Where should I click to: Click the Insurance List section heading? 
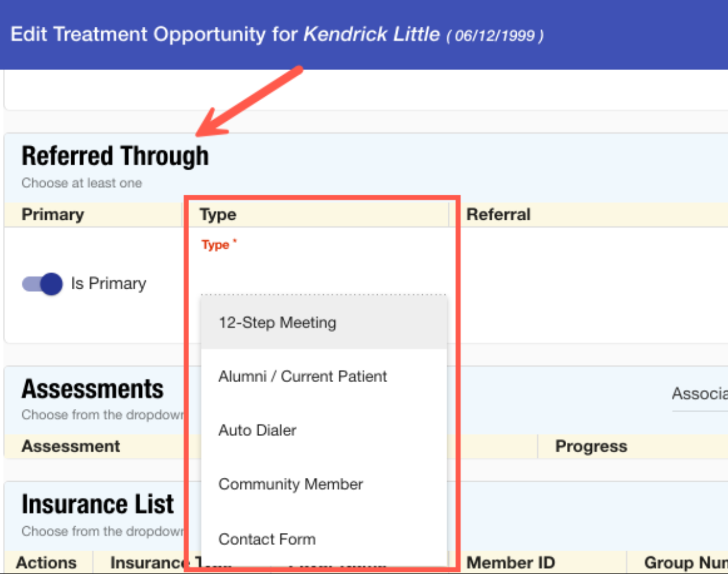(x=97, y=505)
